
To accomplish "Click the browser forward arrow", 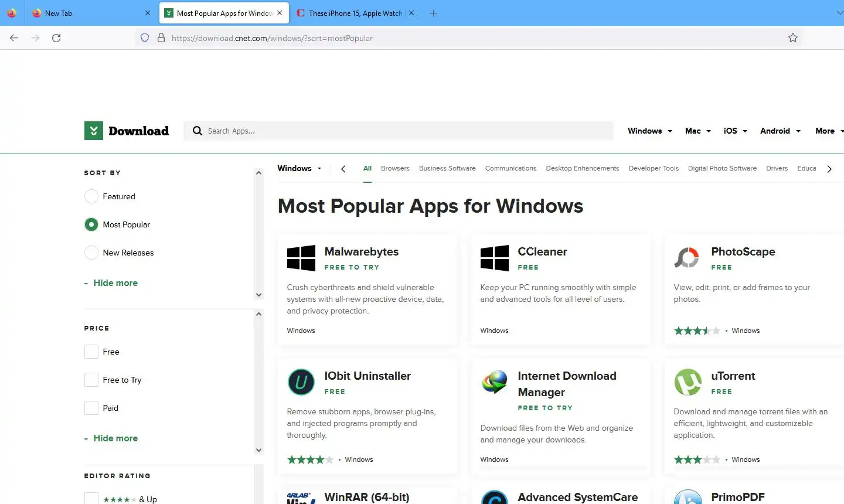I will click(35, 38).
